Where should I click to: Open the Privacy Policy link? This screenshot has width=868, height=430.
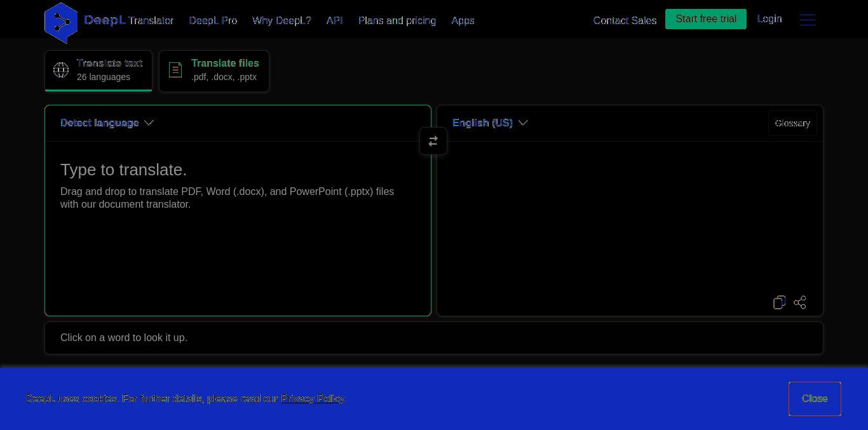click(x=313, y=399)
